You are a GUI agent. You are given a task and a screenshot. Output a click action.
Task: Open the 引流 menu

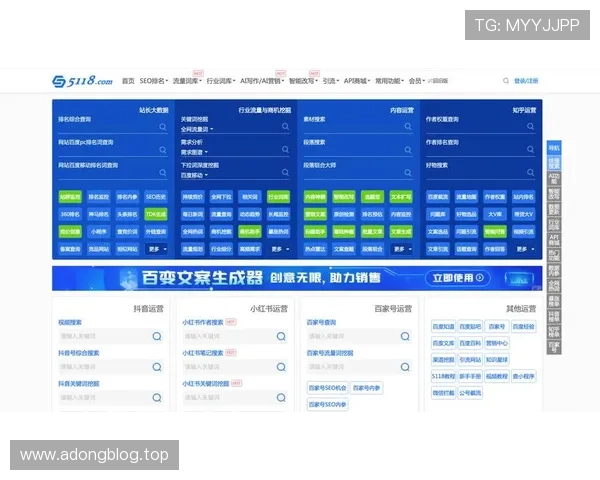tap(331, 81)
